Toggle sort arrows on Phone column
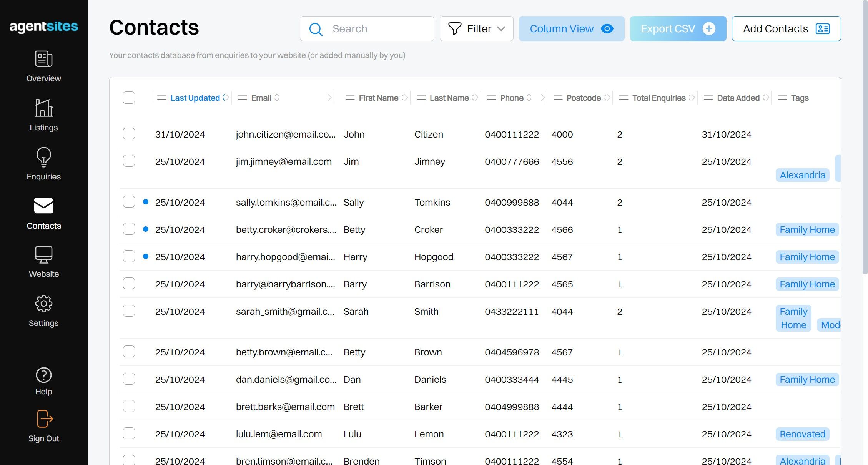The image size is (868, 465). pyautogui.click(x=529, y=98)
